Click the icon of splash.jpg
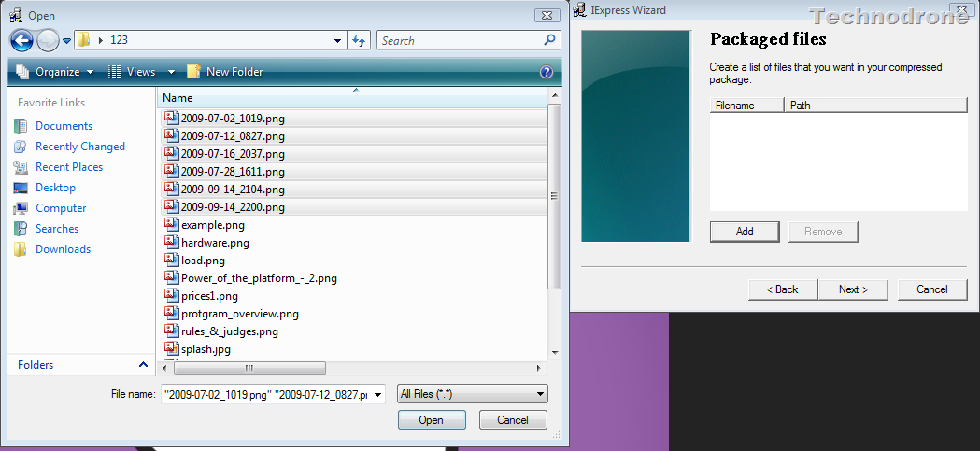 point(171,348)
